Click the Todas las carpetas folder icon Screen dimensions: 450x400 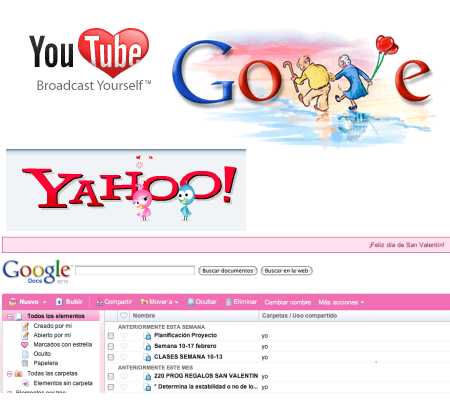point(19,374)
